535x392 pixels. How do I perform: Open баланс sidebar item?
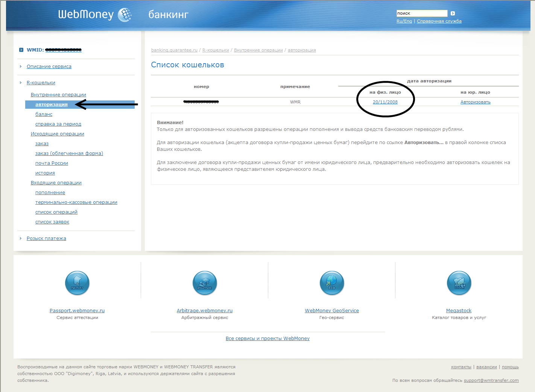(44, 114)
